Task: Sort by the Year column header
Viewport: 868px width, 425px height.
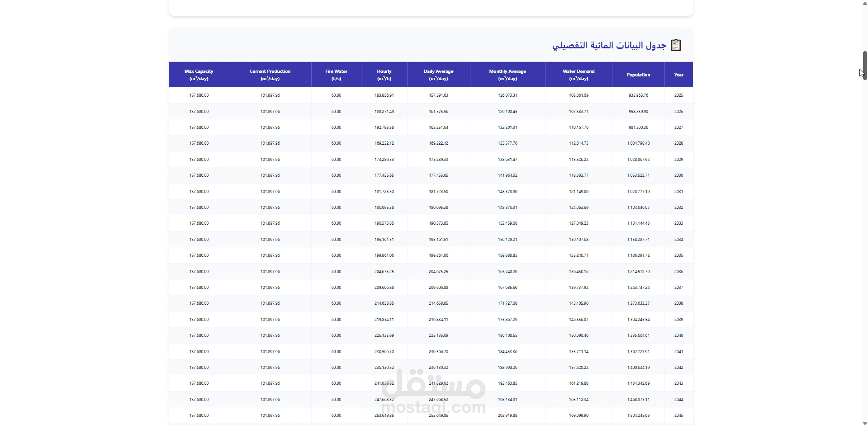Action: pyautogui.click(x=678, y=75)
